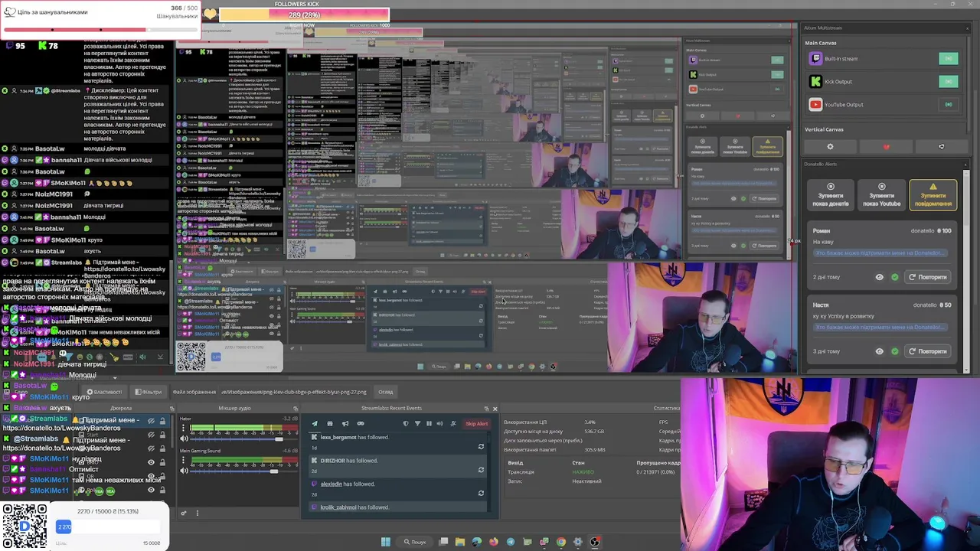Toggle lock on the Start source
The image size is (980, 551).
coord(162,435)
